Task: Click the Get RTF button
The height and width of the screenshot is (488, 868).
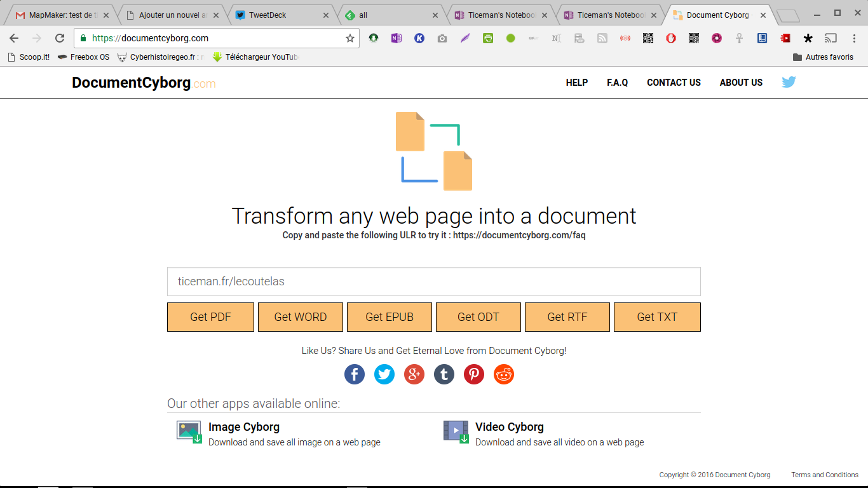Action: click(567, 317)
